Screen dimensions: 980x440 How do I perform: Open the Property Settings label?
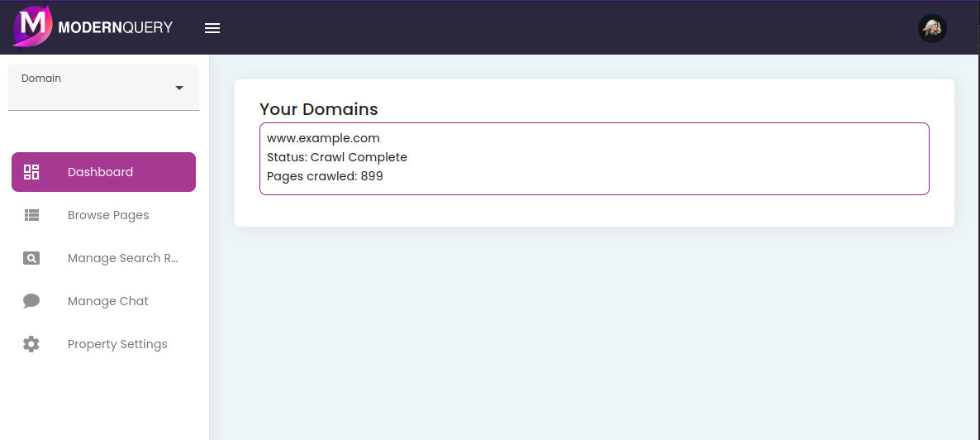click(117, 344)
